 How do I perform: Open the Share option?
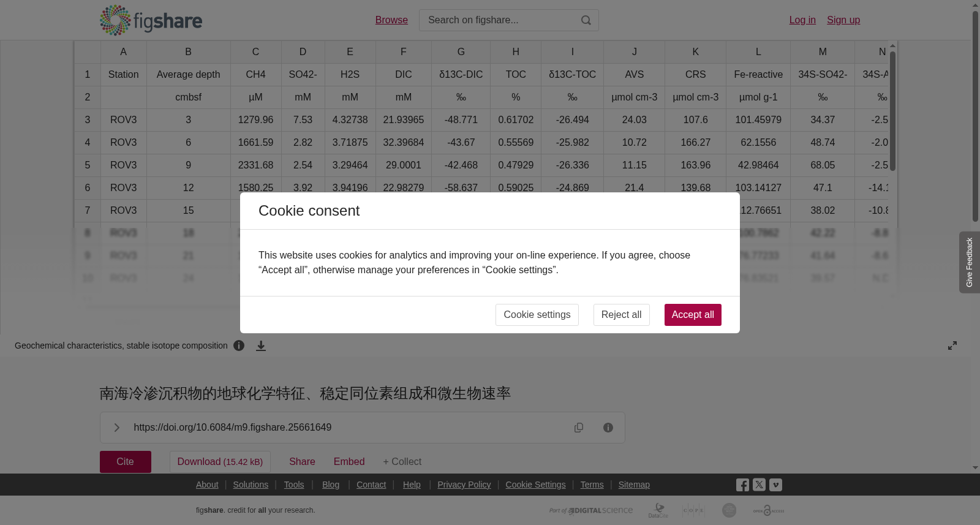(x=302, y=462)
